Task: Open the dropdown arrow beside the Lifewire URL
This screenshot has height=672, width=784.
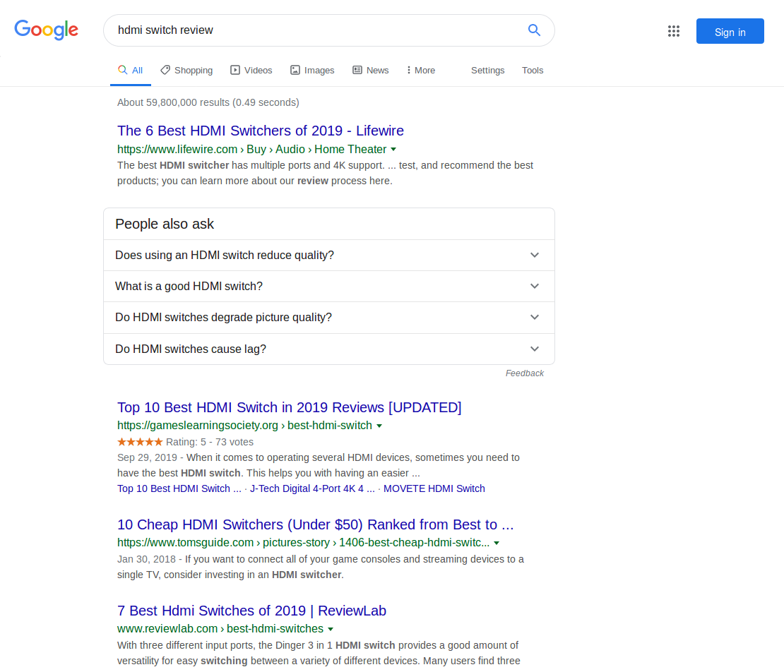Action: [393, 150]
